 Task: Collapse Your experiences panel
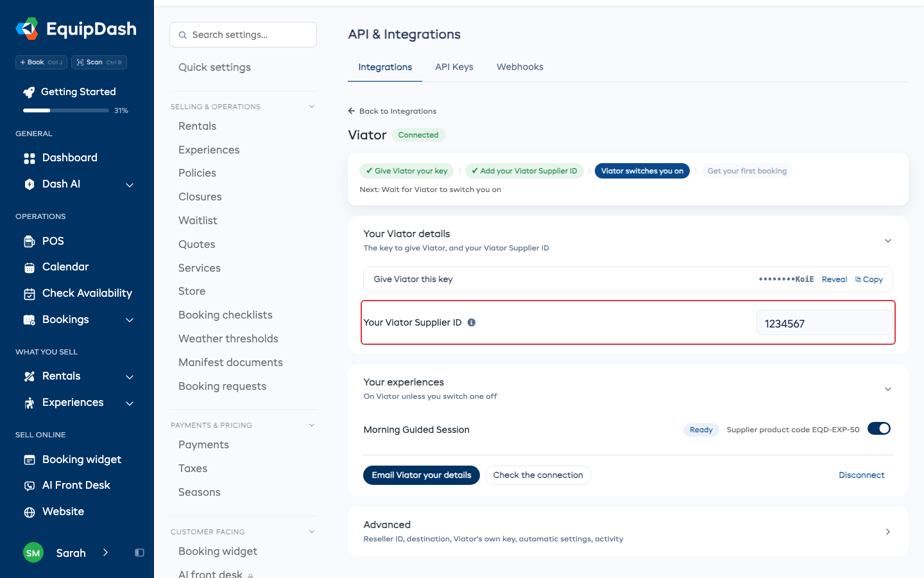coord(888,389)
